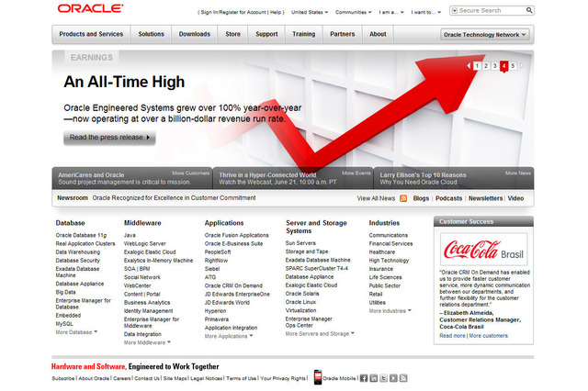
Task: Open Oracle's YouTube icon in footer
Action: [x=393, y=378]
